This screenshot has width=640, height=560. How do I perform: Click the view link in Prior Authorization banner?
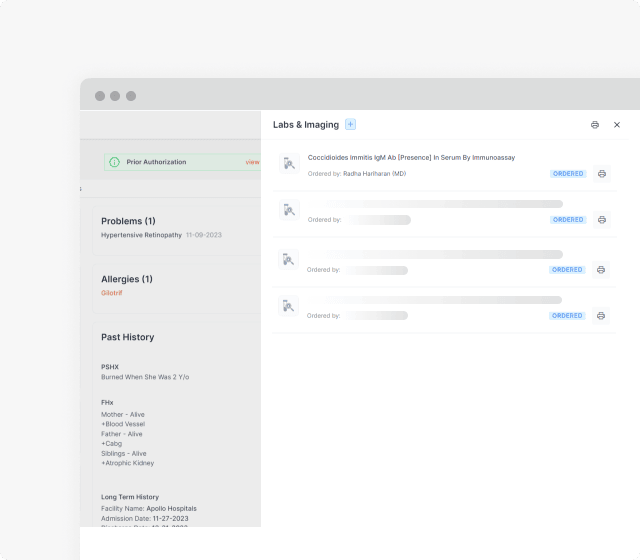pyautogui.click(x=252, y=162)
